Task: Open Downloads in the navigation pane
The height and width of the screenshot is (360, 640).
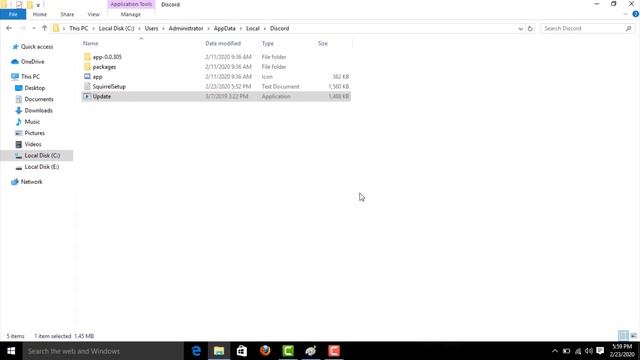Action: point(38,111)
